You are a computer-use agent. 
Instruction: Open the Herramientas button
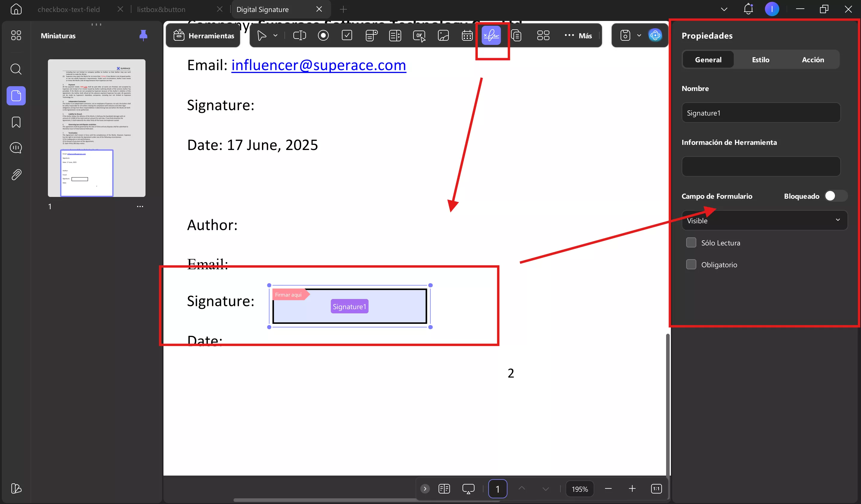(x=204, y=36)
